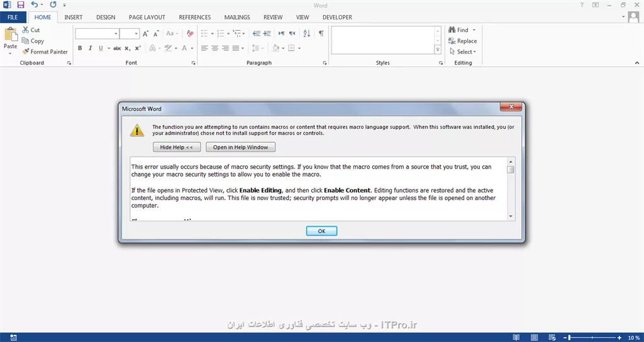Toggle Bold formatting

[x=80, y=48]
